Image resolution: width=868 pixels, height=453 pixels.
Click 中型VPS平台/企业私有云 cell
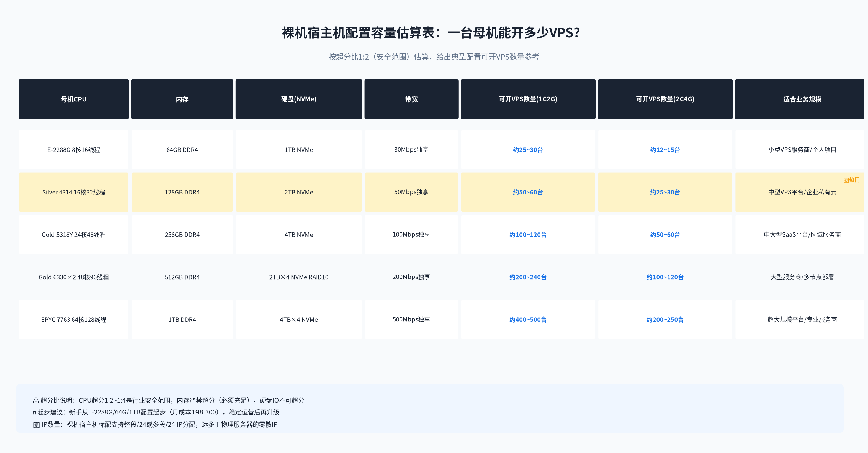pos(799,192)
